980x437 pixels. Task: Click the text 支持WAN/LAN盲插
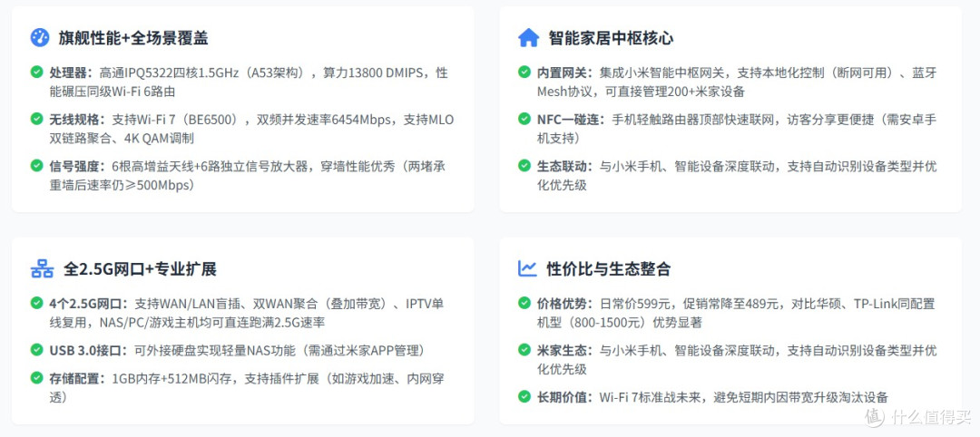pyautogui.click(x=188, y=304)
